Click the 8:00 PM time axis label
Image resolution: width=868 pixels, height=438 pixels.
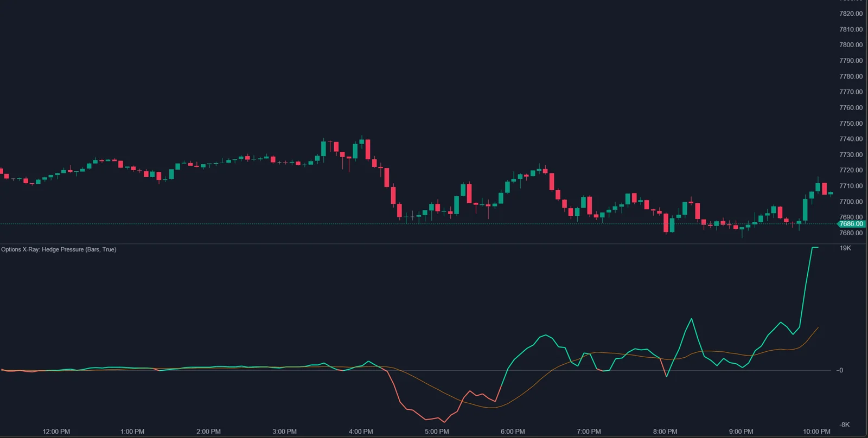665,432
